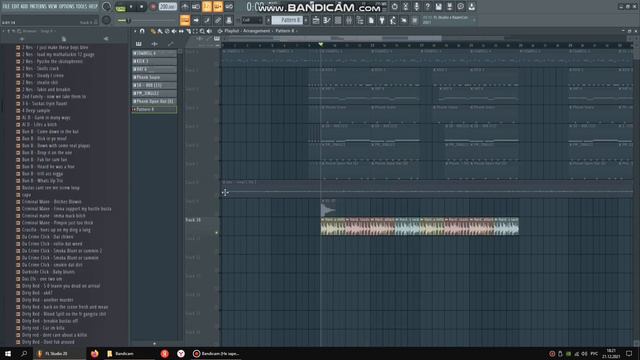Click the master volume knob
640x360 pixels.
click(107, 7)
